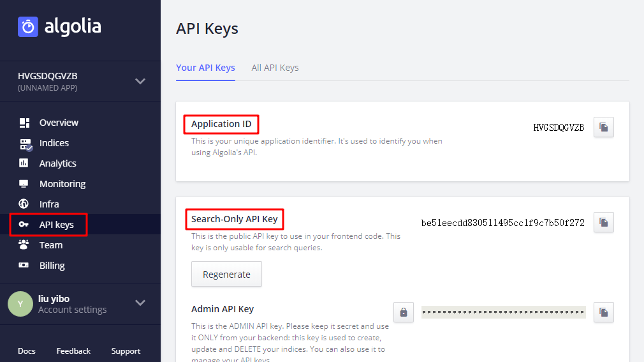Open the Overview dashboard icon
The height and width of the screenshot is (362, 644).
coord(24,123)
